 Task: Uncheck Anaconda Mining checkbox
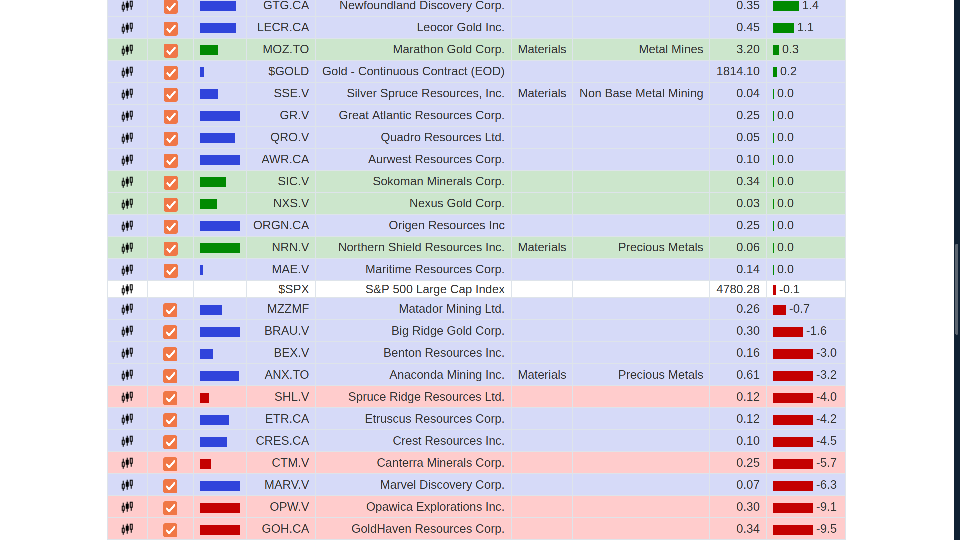[170, 377]
